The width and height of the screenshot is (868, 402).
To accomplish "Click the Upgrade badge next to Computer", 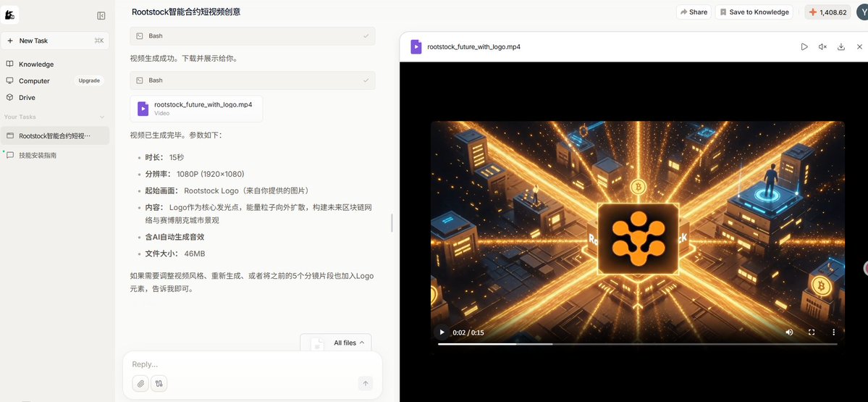I will [x=89, y=81].
